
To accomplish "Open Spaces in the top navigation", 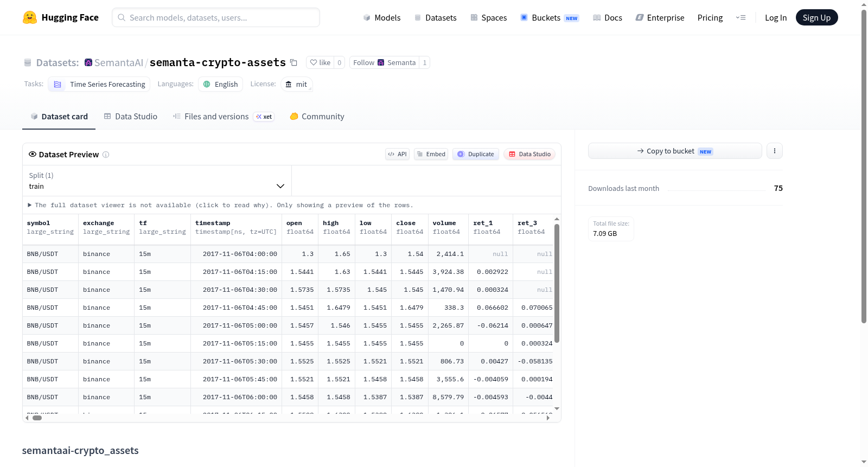I will tap(488, 17).
